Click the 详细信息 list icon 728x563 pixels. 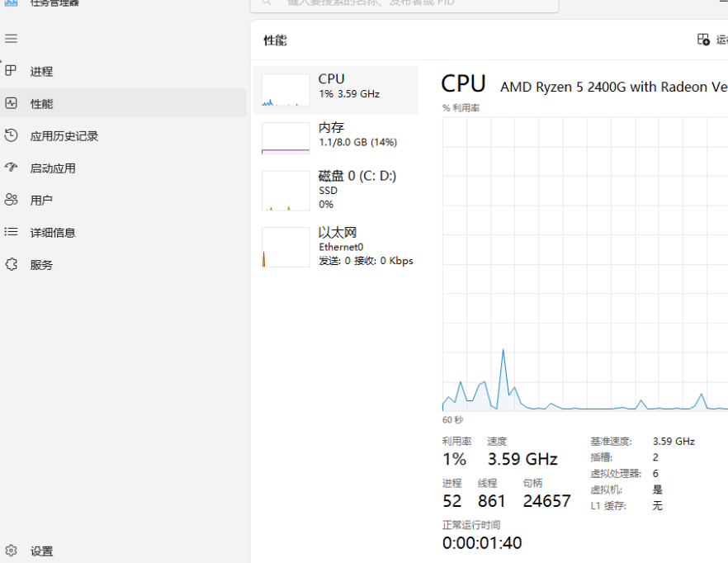(12, 232)
